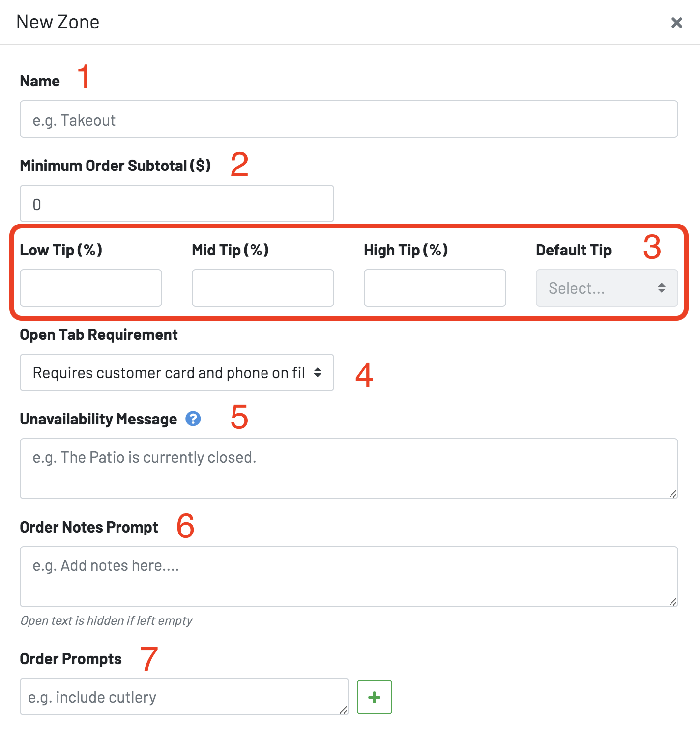Click the Unavailability Message label

click(x=98, y=419)
